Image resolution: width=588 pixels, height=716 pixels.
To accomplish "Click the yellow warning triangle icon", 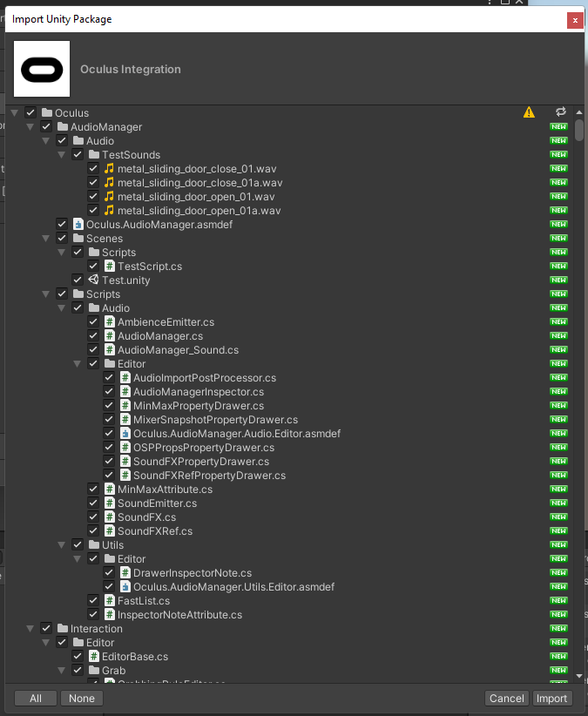I will [529, 112].
